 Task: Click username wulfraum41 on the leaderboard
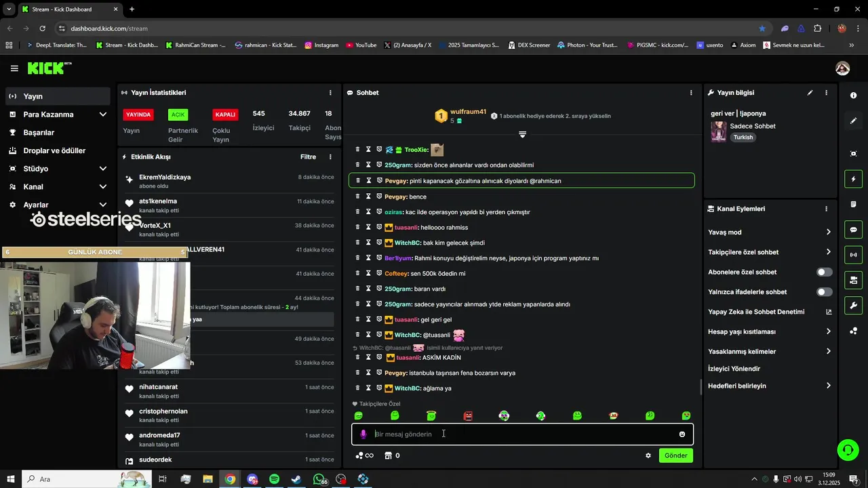point(468,112)
